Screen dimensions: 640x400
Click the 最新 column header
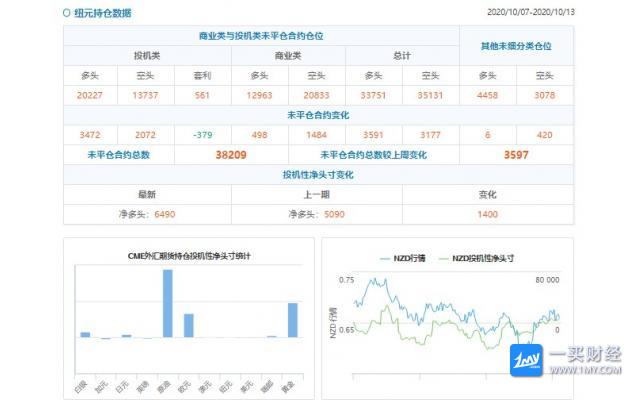coord(147,194)
